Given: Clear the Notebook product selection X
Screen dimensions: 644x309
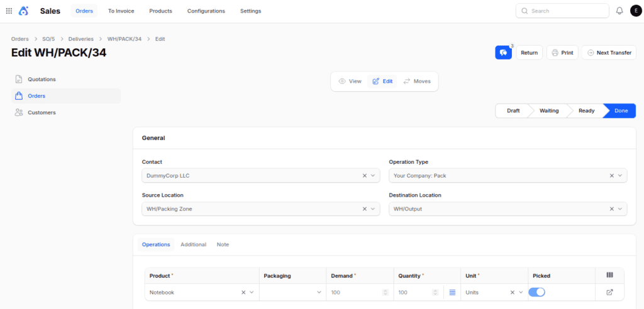Looking at the screenshot, I should tap(243, 293).
